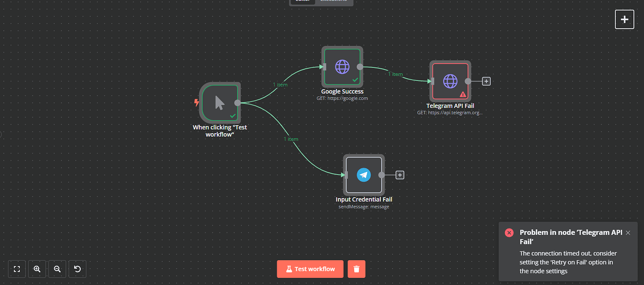The width and height of the screenshot is (644, 285).
Task: Delete workflow using the trash button
Action: [x=356, y=269]
